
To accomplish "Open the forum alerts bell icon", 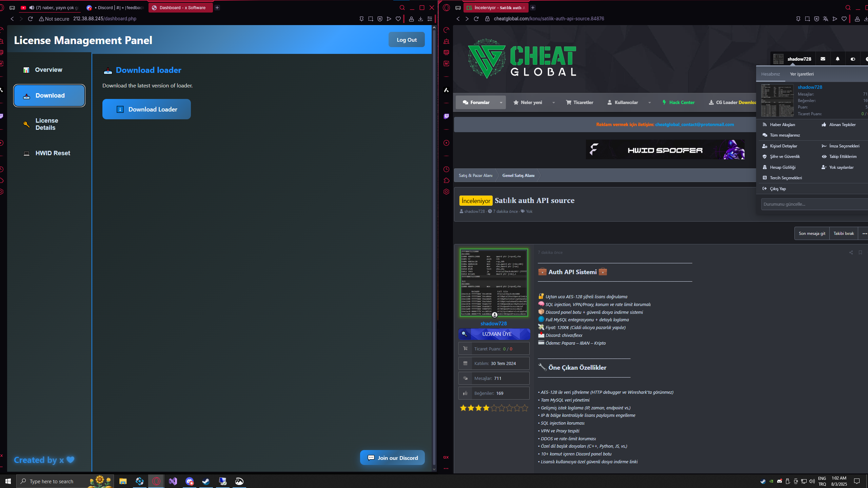I will tap(837, 59).
